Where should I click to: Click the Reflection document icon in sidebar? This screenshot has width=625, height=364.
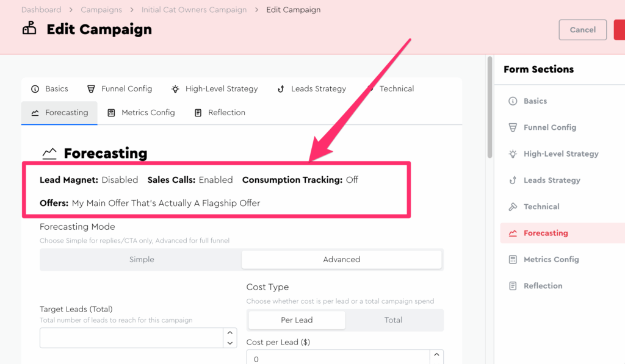click(x=513, y=286)
